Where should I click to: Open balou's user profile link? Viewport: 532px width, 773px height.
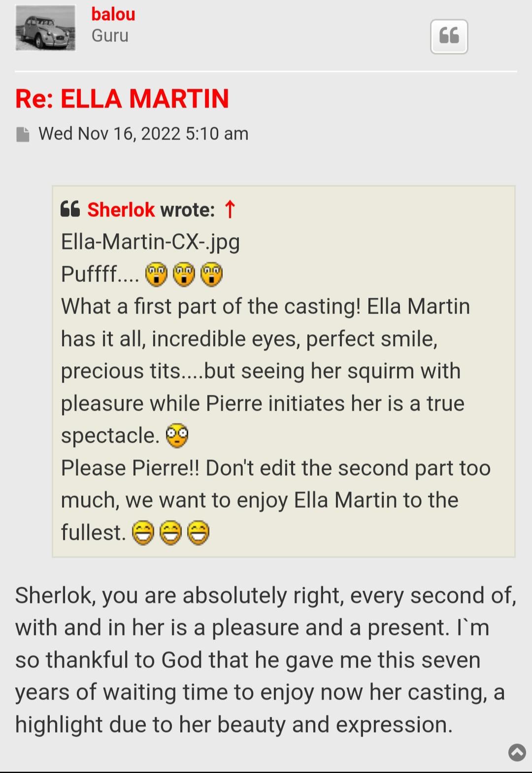[x=113, y=14]
